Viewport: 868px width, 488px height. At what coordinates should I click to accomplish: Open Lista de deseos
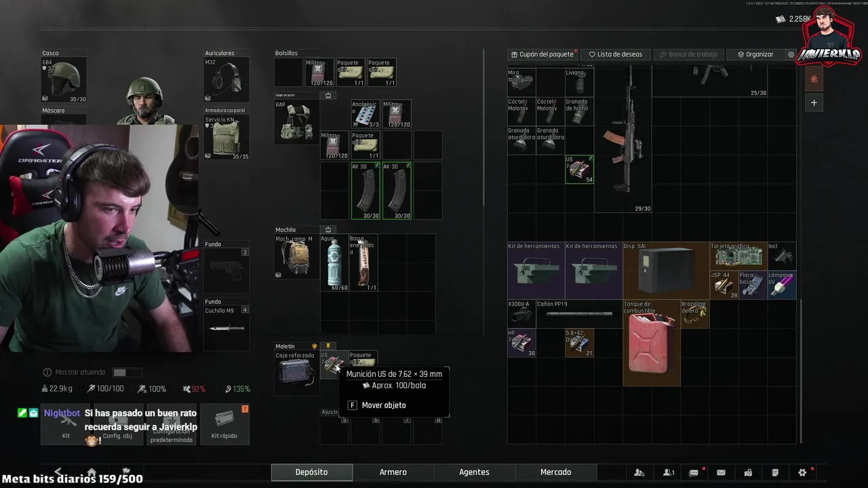click(x=615, y=54)
